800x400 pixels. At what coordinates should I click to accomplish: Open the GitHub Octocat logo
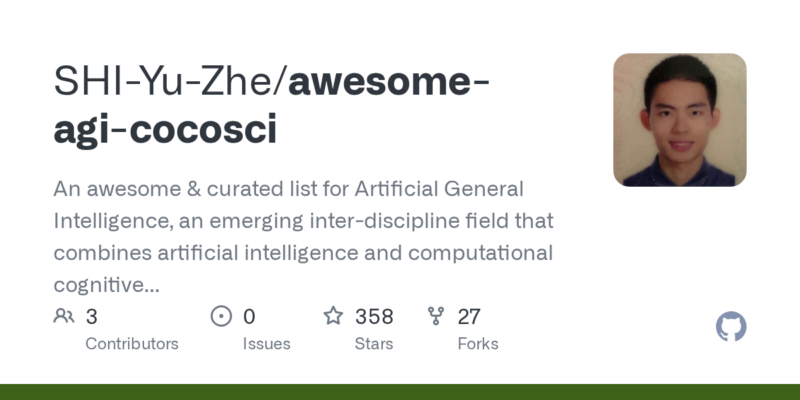[x=732, y=327]
